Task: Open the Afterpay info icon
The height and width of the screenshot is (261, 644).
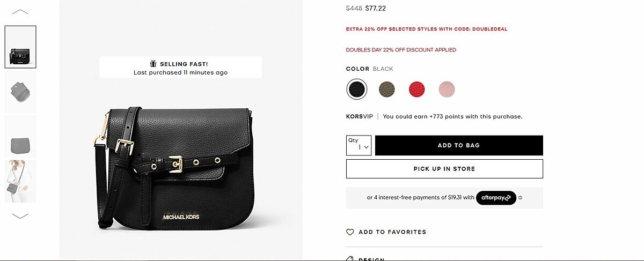Action: pos(520,198)
